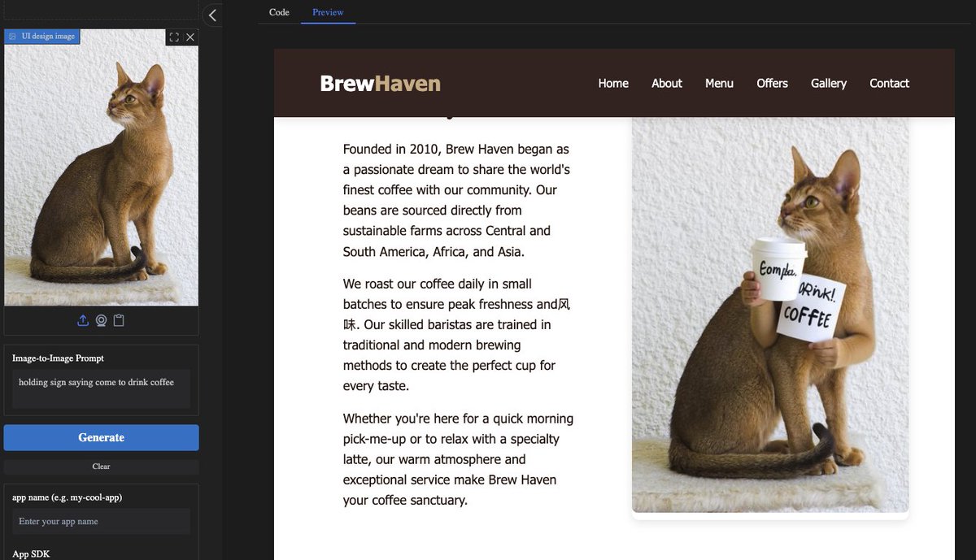
Task: Open fullscreen view of UI design image
Action: tap(174, 37)
